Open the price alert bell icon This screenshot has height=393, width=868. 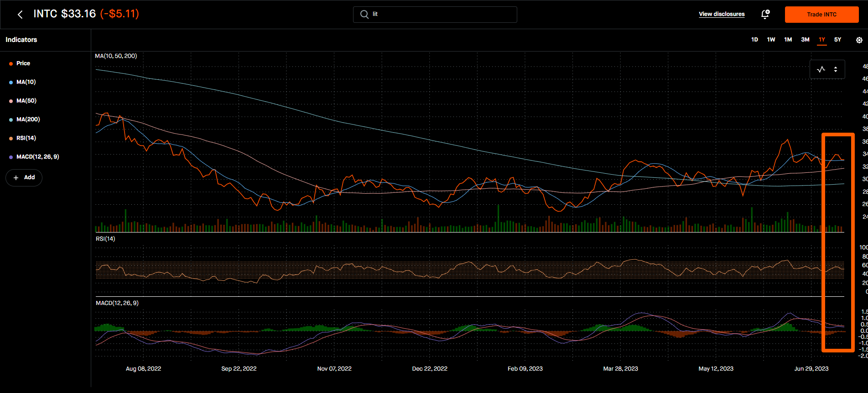[765, 14]
